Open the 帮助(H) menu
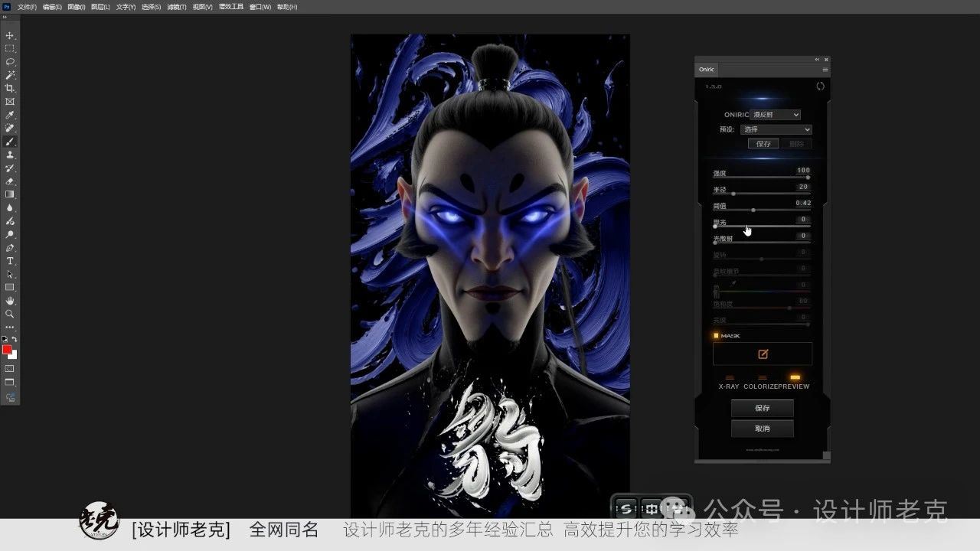The height and width of the screenshot is (551, 980). (x=287, y=7)
